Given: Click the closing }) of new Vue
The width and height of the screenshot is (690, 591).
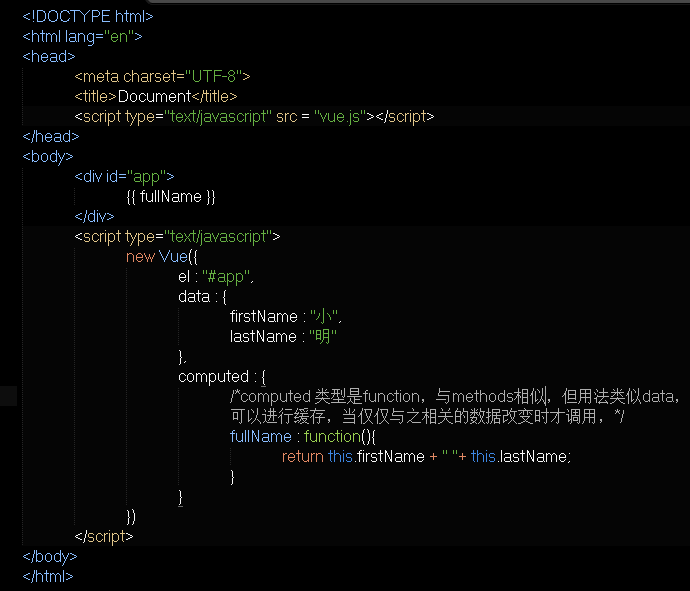Looking at the screenshot, I should tap(131, 517).
